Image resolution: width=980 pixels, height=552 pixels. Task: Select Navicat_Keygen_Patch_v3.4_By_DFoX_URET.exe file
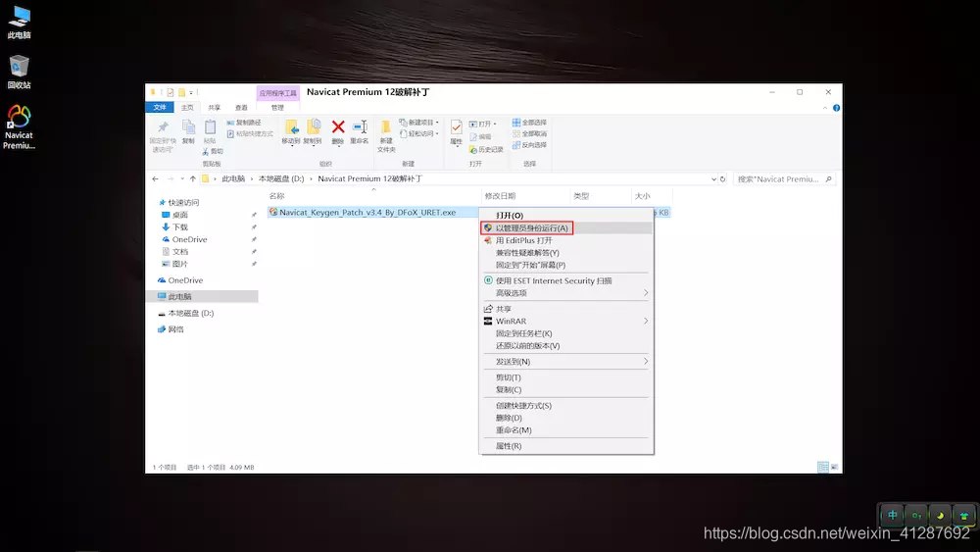pyautogui.click(x=367, y=213)
